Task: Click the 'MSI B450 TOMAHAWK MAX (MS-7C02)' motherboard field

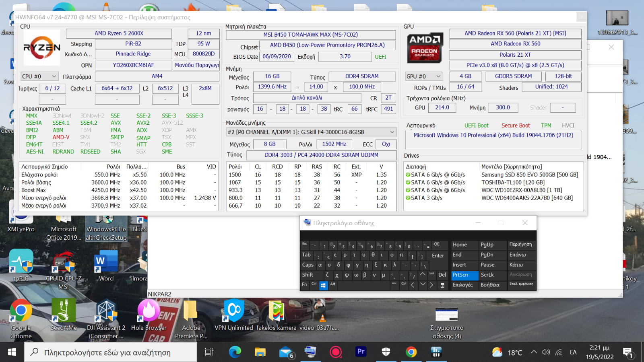Action: click(311, 35)
